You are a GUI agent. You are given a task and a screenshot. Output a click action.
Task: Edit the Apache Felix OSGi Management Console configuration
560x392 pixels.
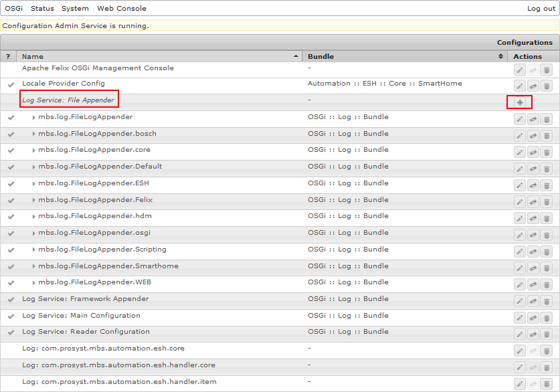pos(520,67)
